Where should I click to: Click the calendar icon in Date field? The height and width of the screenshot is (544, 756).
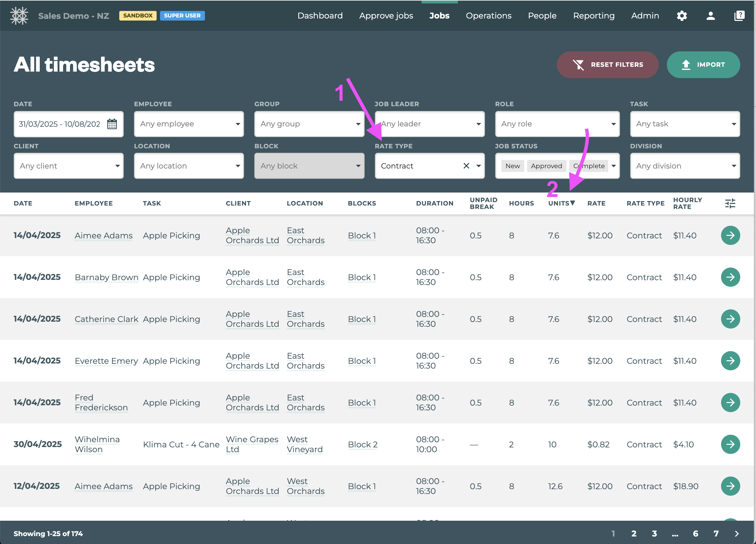(x=112, y=124)
